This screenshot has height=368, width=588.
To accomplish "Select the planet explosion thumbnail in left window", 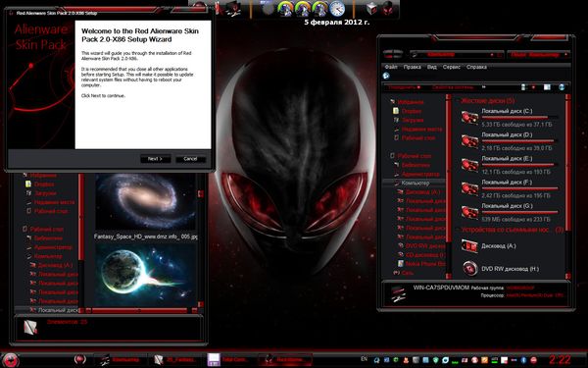I will (x=145, y=275).
